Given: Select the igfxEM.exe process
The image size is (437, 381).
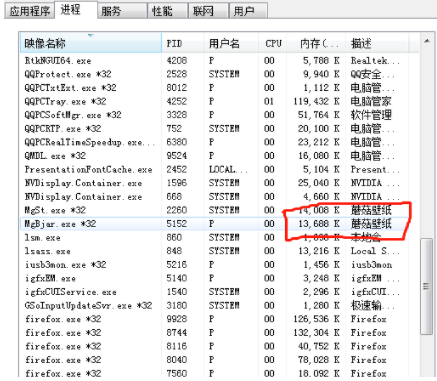Looking at the screenshot, I should [x=214, y=278].
